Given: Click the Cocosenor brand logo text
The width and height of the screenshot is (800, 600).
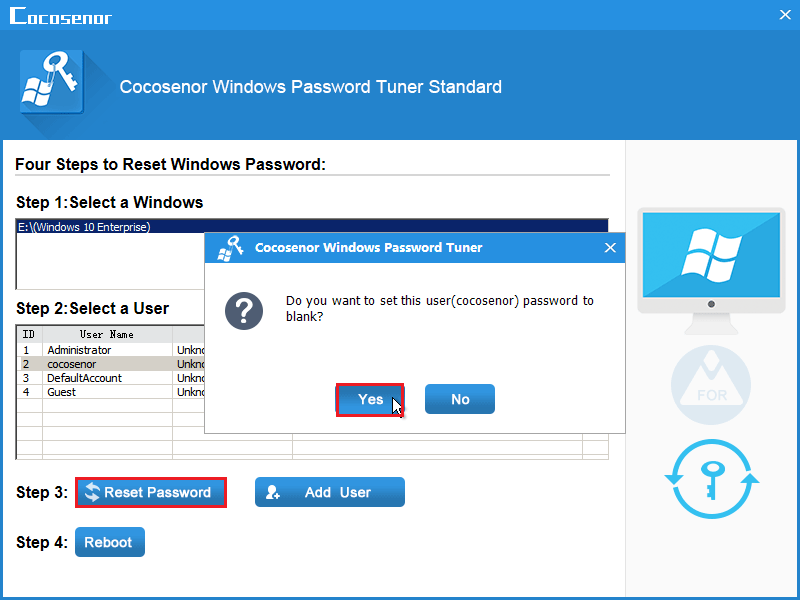Looking at the screenshot, I should pos(61,16).
